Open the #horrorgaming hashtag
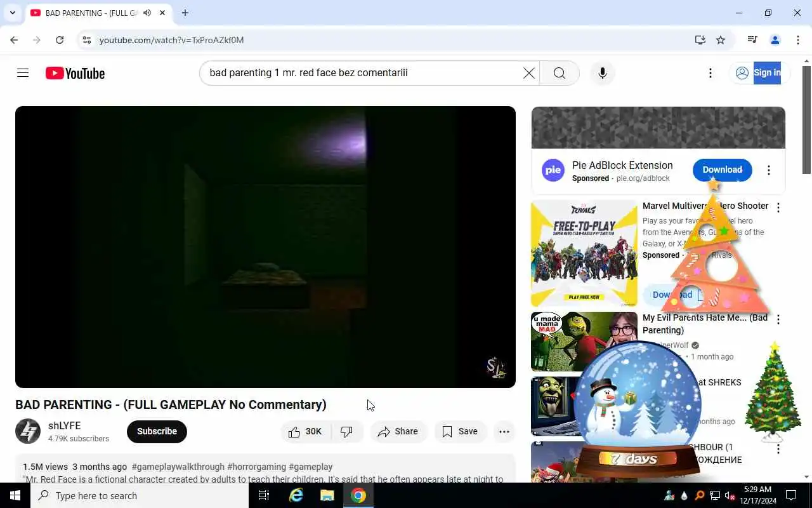 pyautogui.click(x=256, y=467)
